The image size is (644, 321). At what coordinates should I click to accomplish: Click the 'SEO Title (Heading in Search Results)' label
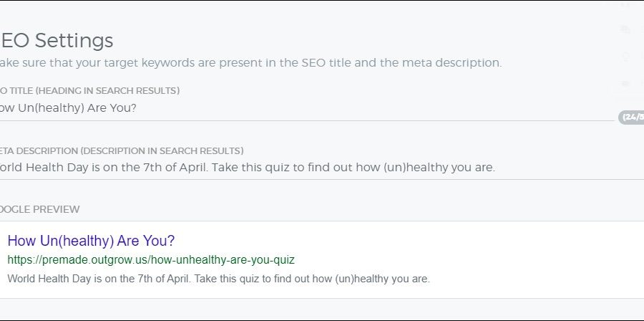pos(89,90)
